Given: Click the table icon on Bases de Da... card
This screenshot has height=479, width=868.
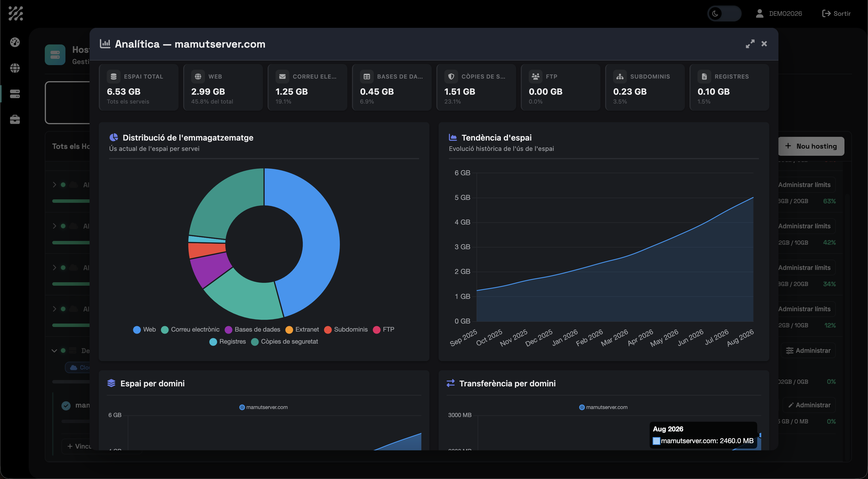Looking at the screenshot, I should pos(367,76).
